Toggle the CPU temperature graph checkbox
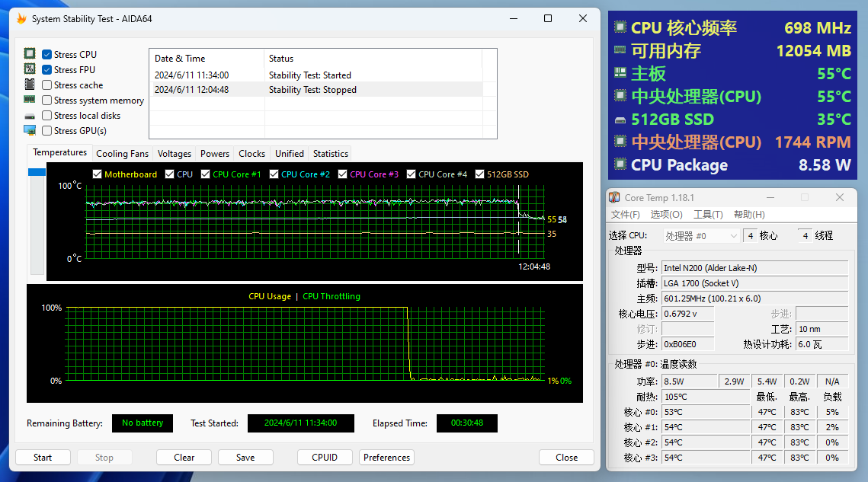The image size is (868, 482). coord(169,174)
